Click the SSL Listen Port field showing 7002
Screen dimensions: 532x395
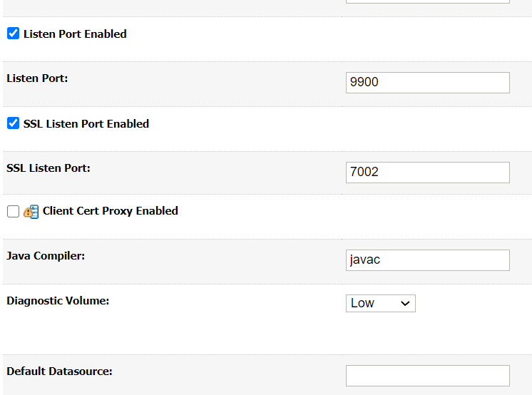tap(427, 173)
